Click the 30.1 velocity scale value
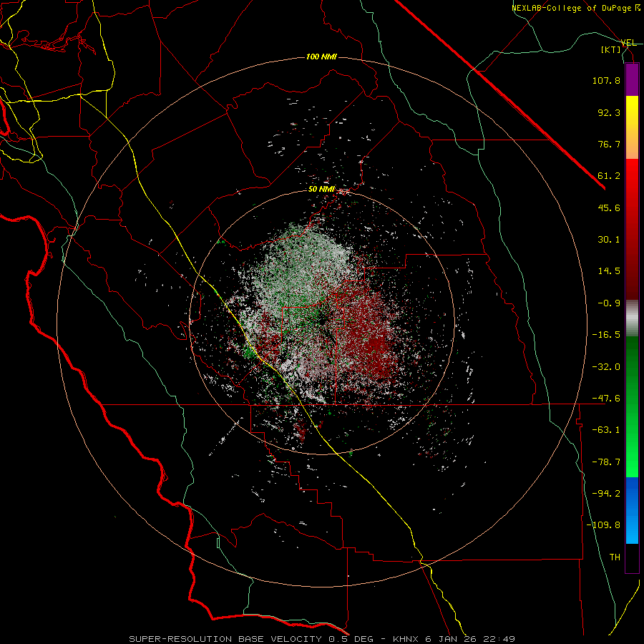 (609, 240)
